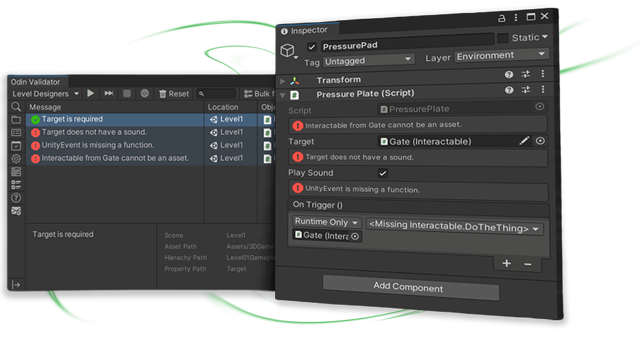Screen dimensions: 644x362
Task: Toggle the PressurePad active checkbox
Action: (312, 46)
